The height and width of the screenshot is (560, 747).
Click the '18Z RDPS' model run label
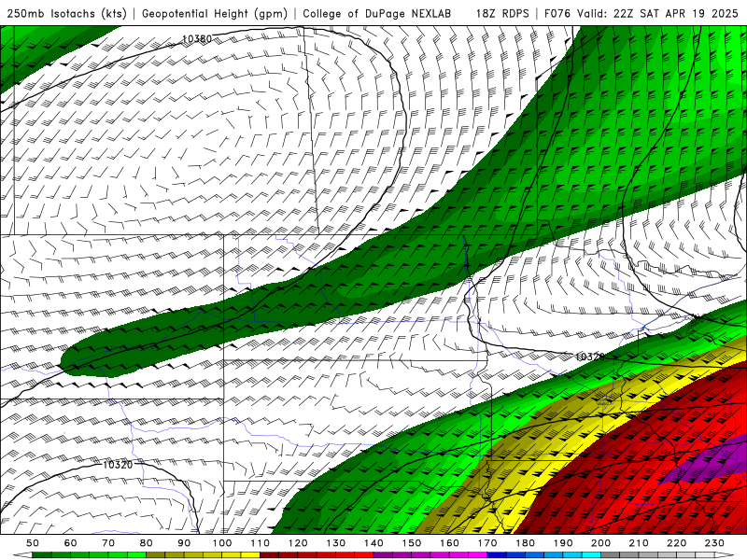[x=502, y=13]
